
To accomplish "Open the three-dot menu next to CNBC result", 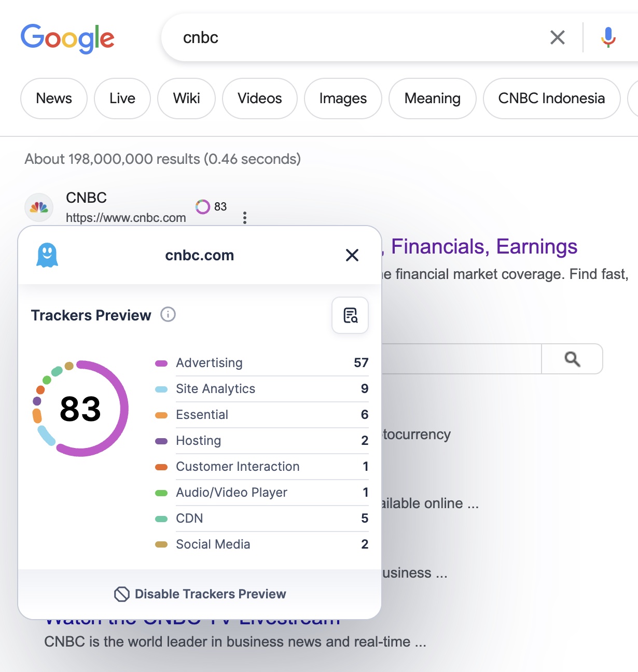I will coord(245,218).
